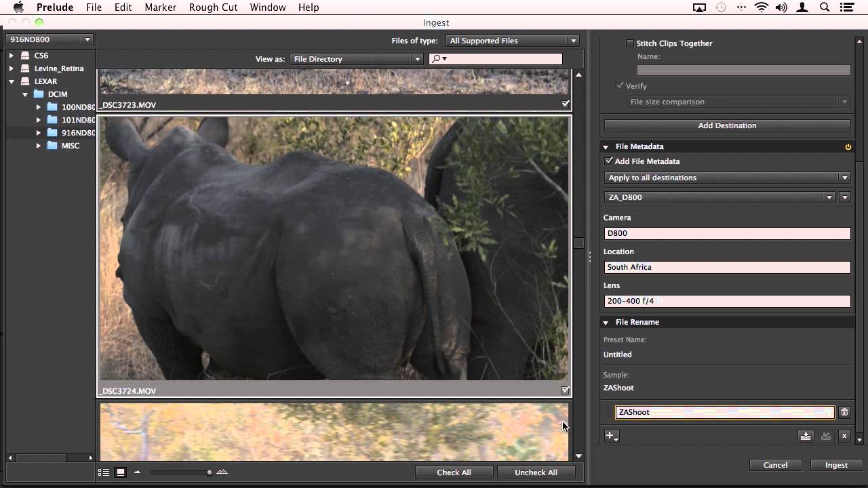Viewport: 868px width, 488px height.
Task: Toggle the Verify checkbox
Action: coord(620,86)
